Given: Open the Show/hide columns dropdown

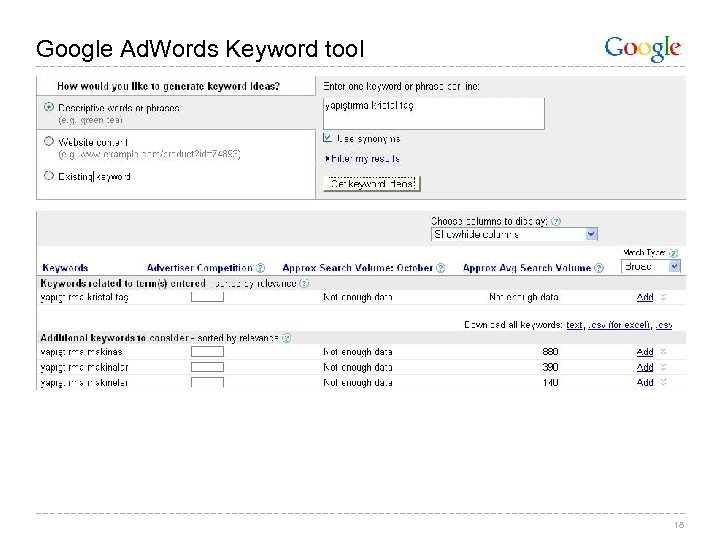Looking at the screenshot, I should (514, 234).
